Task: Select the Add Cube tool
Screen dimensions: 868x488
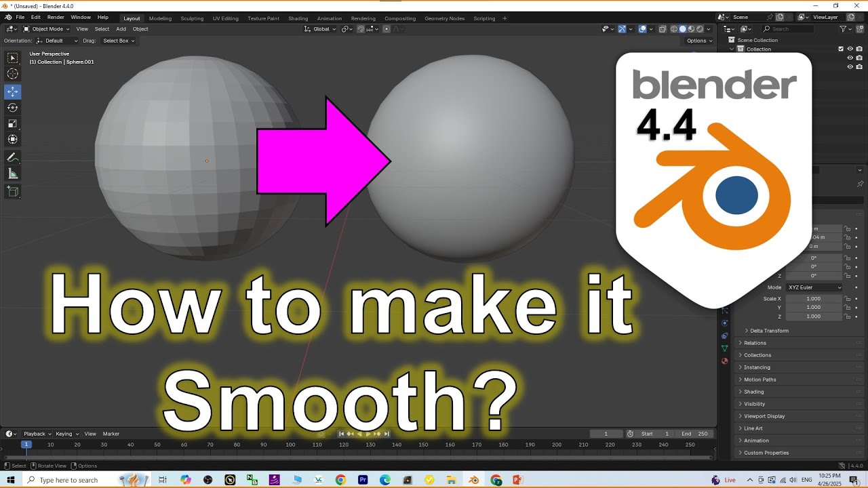Action: point(12,191)
